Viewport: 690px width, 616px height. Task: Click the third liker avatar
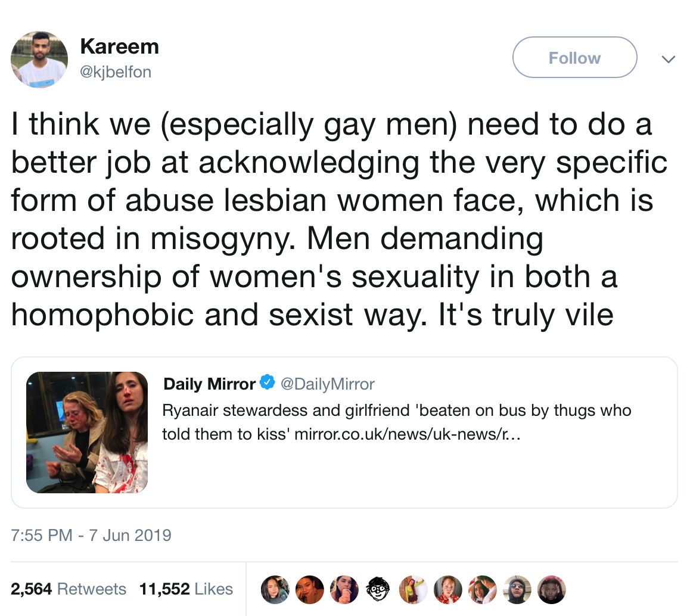point(344,589)
